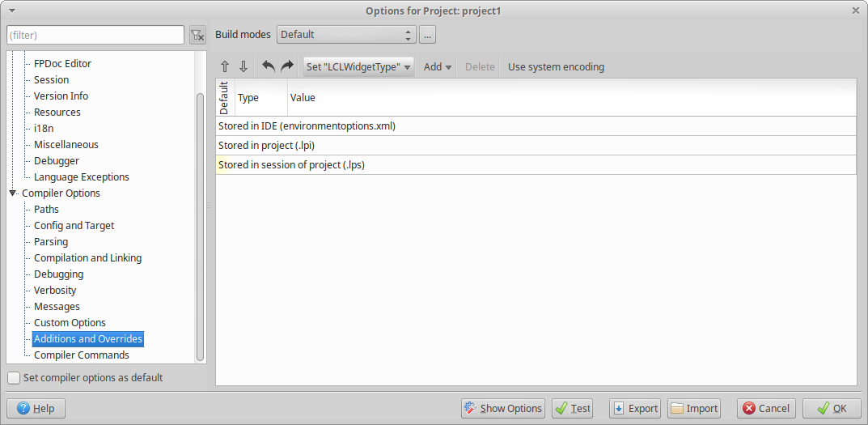
Task: Open Compilation and Linking page
Action: click(87, 257)
